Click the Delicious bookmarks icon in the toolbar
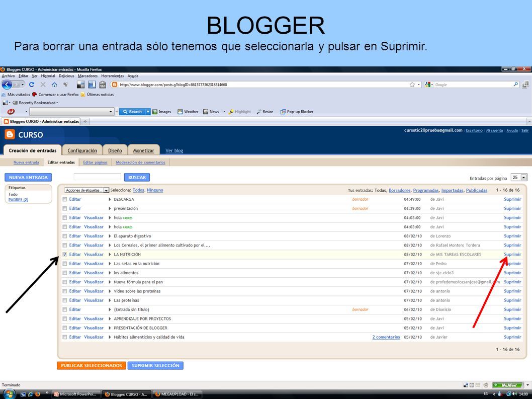Screen dimensions: 532x399 click(80, 85)
